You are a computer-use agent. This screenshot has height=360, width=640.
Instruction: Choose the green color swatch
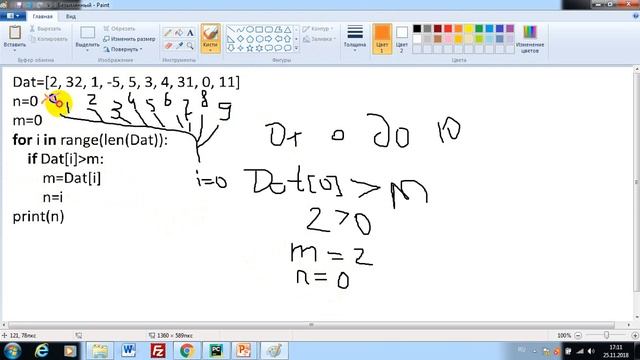(x=479, y=29)
